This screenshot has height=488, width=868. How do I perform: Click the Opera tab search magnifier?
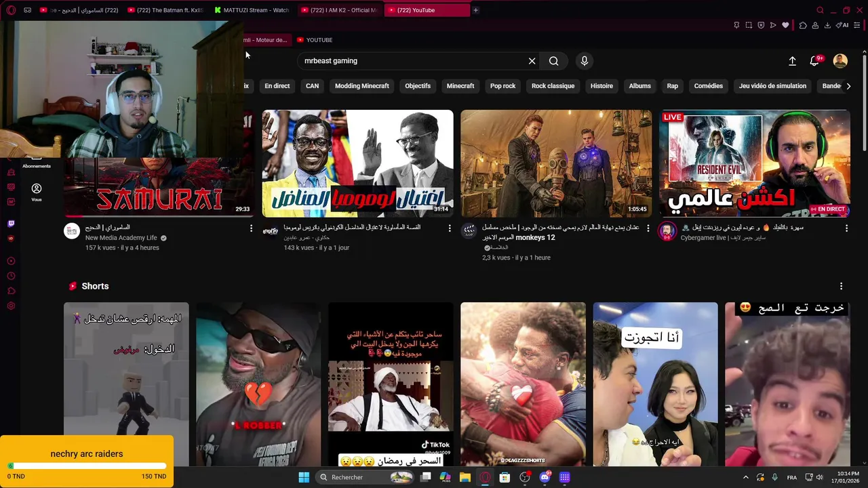(820, 10)
